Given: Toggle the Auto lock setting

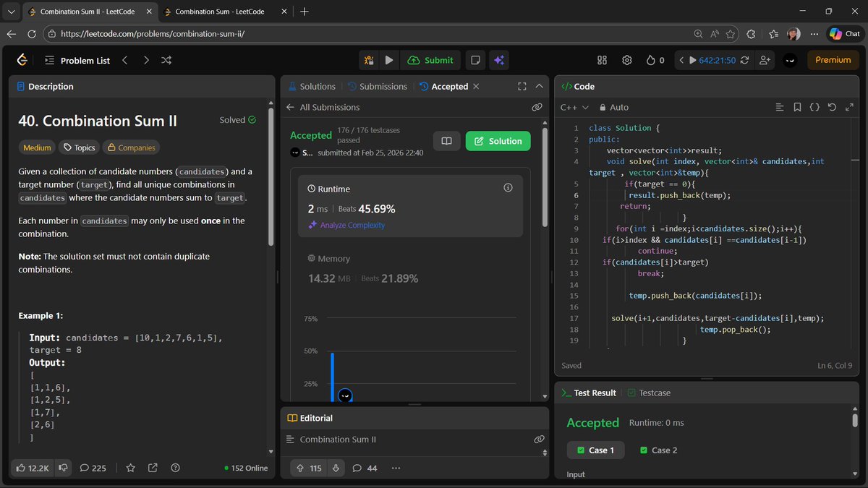Looking at the screenshot, I should [x=613, y=107].
